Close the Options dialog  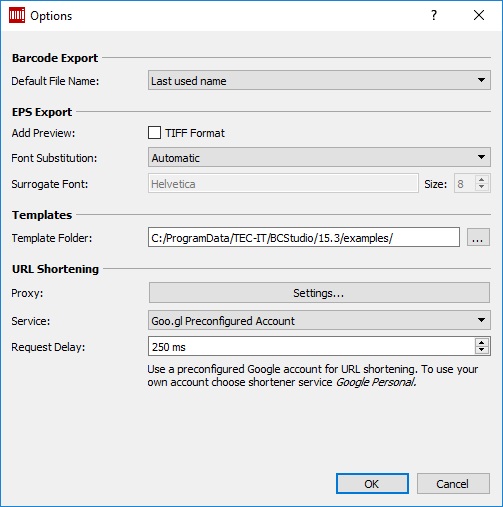479,15
